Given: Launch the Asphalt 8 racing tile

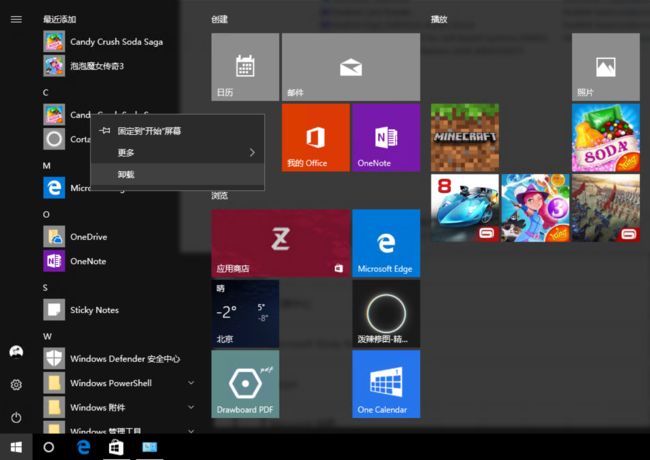Looking at the screenshot, I should (465, 208).
